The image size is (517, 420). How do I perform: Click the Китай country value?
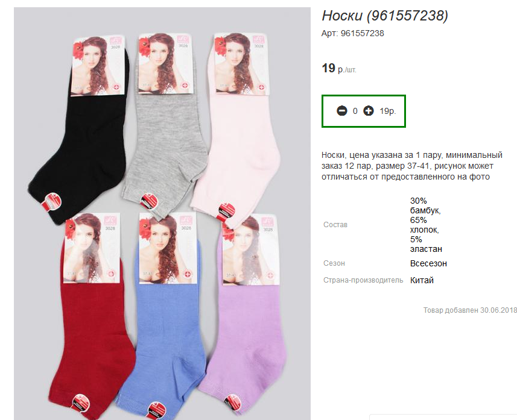click(422, 280)
